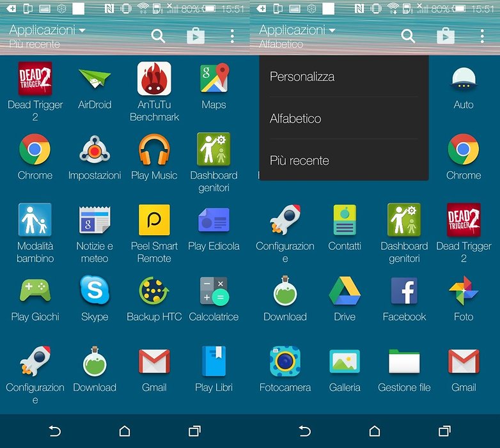Select Personalizza sort option

[x=344, y=77]
